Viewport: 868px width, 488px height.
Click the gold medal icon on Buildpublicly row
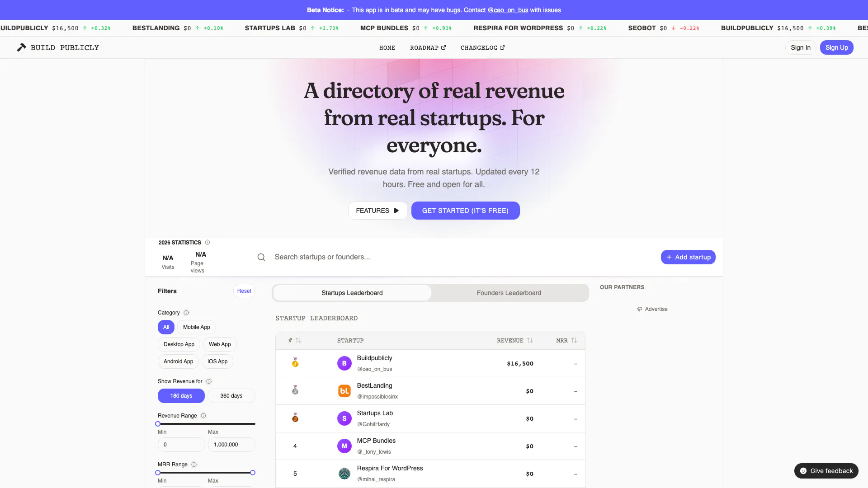(x=295, y=362)
